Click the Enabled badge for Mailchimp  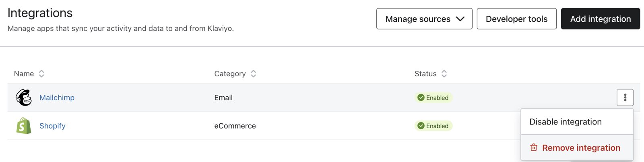coord(433,98)
